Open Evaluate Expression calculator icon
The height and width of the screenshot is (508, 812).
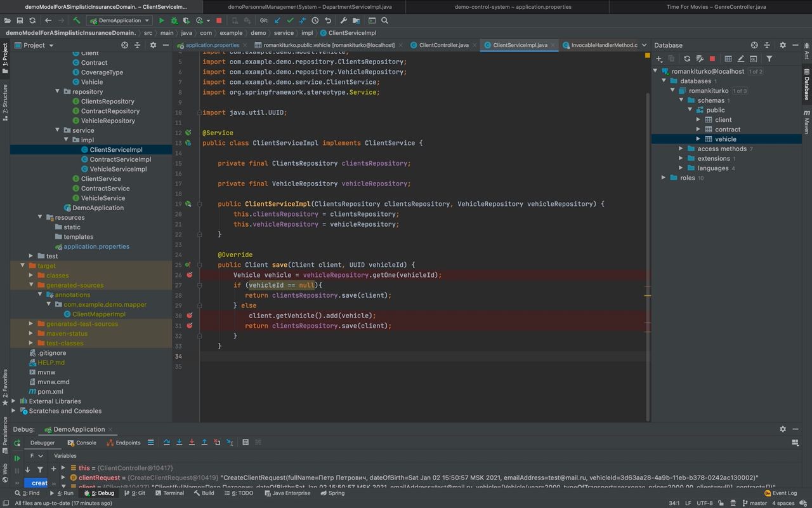click(246, 443)
